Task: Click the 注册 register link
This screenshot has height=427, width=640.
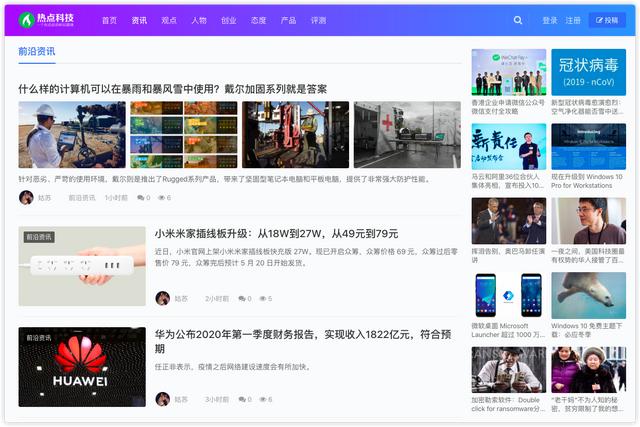Action: [573, 20]
